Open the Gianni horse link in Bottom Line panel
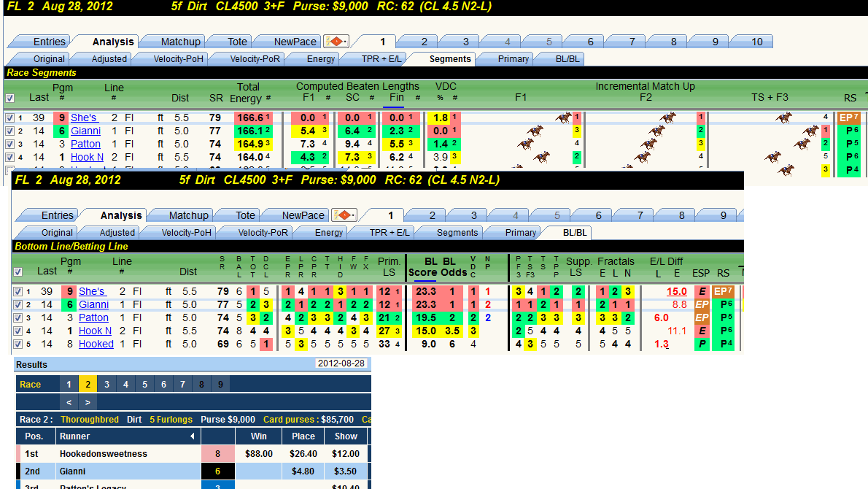The width and height of the screenshot is (868, 489). pos(93,304)
